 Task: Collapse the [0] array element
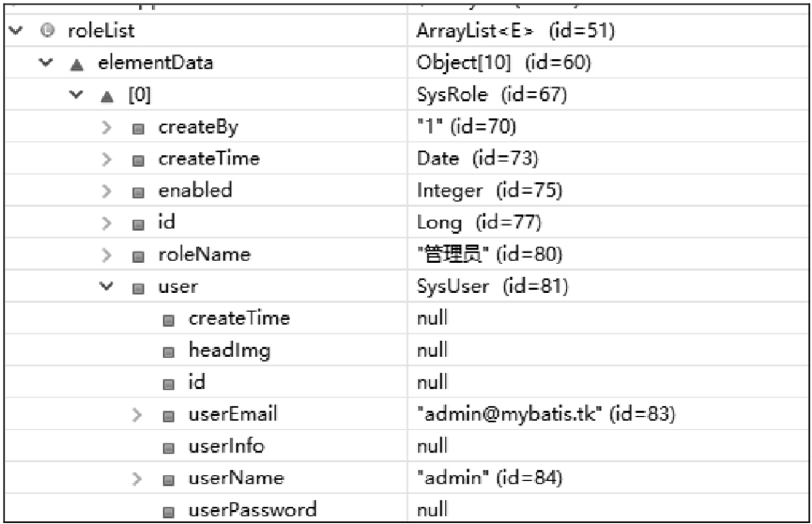[76, 95]
